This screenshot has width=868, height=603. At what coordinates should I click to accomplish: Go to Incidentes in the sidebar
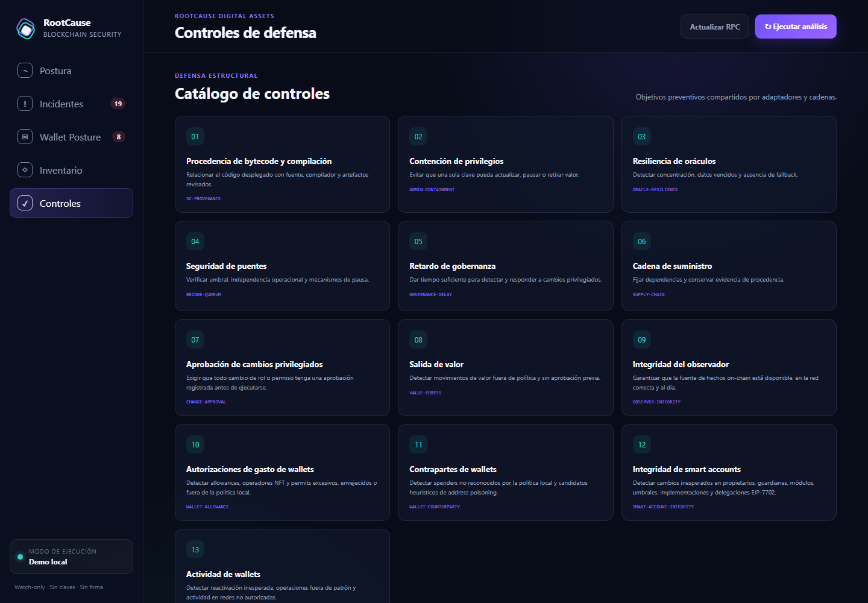click(x=71, y=104)
